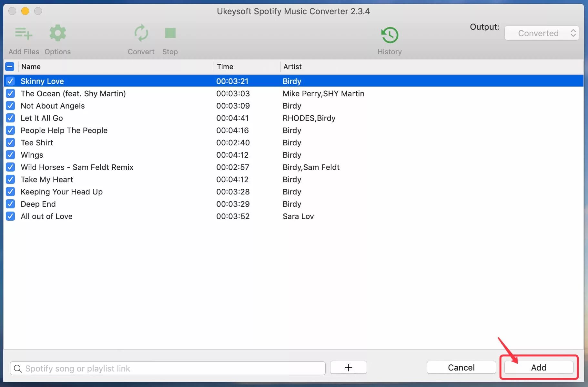Open the History clock icon
588x387 pixels.
[390, 35]
